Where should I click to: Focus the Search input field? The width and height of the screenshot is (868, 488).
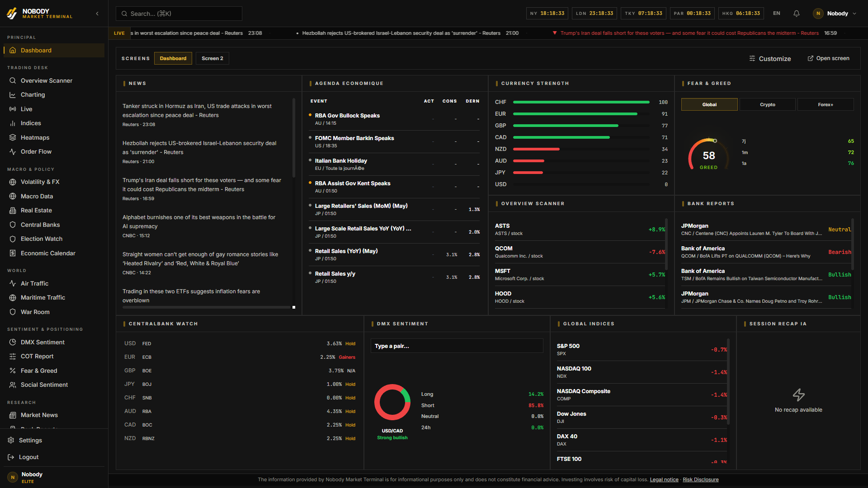(x=179, y=14)
